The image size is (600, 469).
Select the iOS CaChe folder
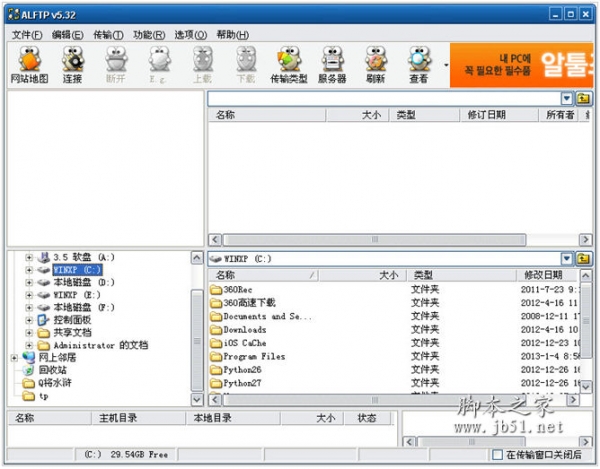[x=238, y=343]
